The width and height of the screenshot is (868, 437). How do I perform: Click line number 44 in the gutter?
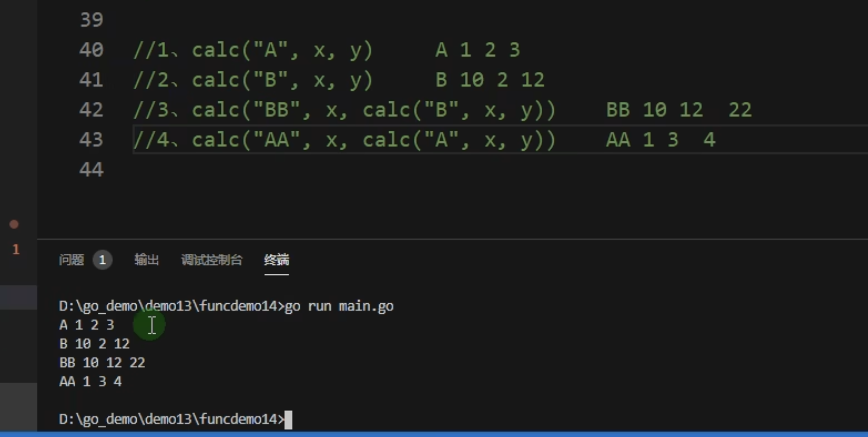pyautogui.click(x=91, y=170)
